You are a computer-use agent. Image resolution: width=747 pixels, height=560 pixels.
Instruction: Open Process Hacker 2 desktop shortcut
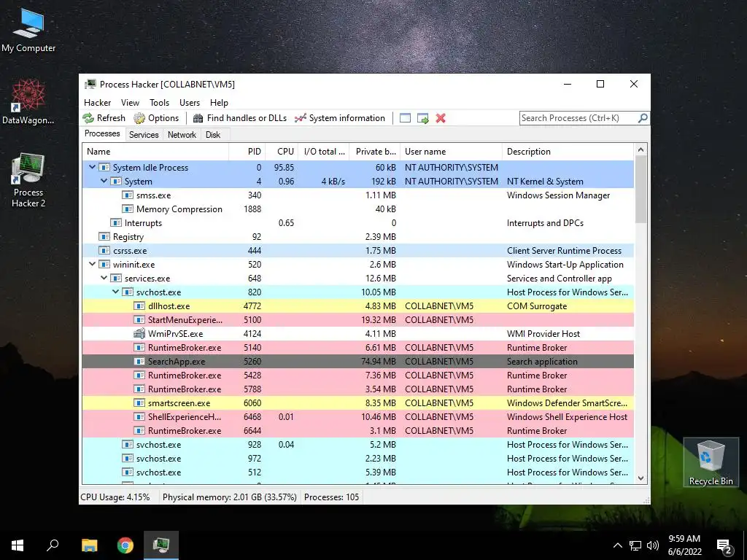28,180
